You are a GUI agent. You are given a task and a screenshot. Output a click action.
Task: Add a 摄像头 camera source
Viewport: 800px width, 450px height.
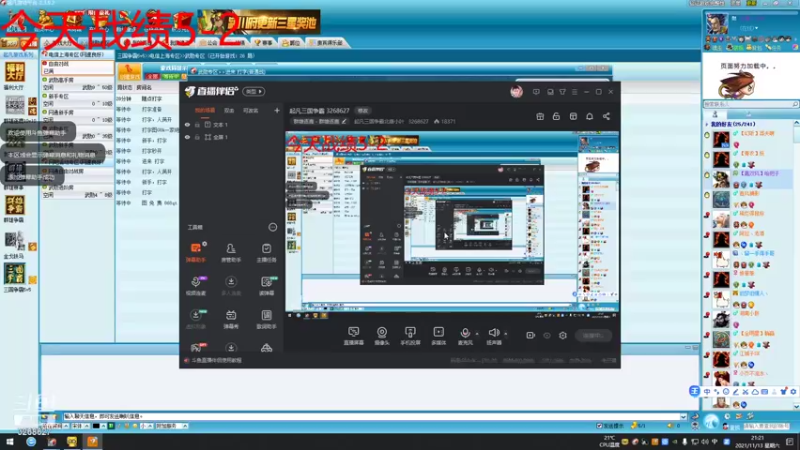pos(382,336)
